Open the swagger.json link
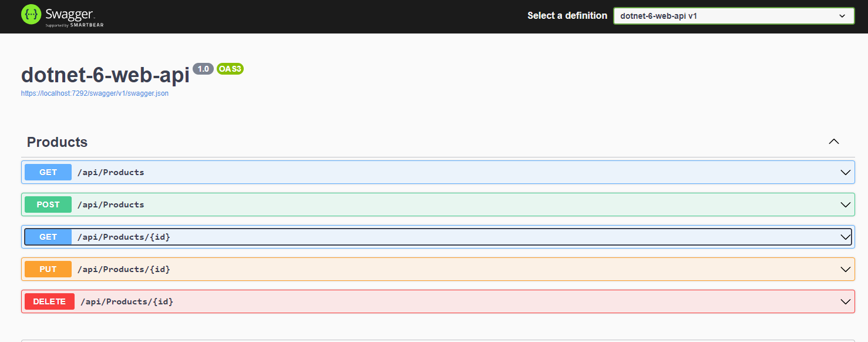Viewport: 868px width, 342px height. coord(95,93)
